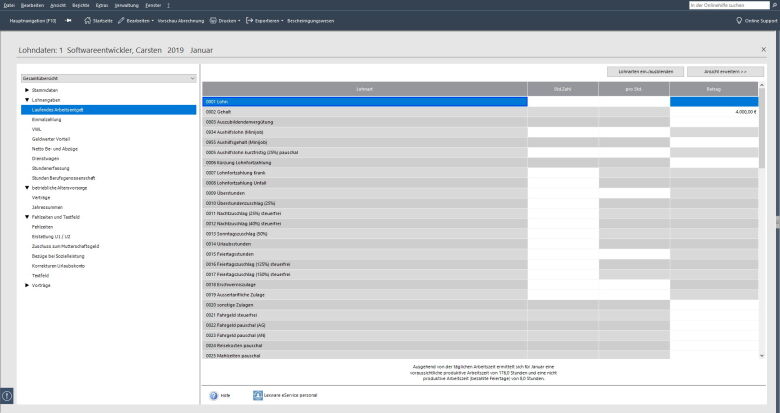Screen dimensions: 780x413
Task: Click the Lohnarten ein-/ausblenden button
Action: tap(645, 71)
